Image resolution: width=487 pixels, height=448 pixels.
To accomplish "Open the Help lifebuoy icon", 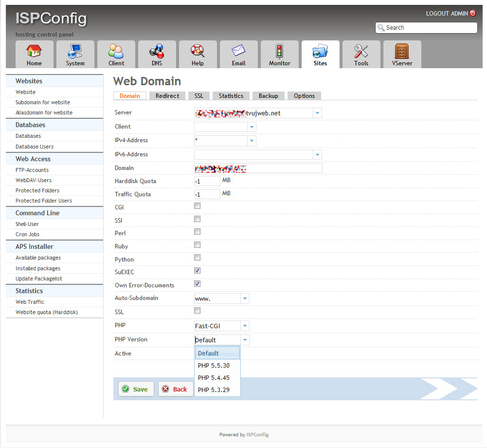I will click(198, 51).
